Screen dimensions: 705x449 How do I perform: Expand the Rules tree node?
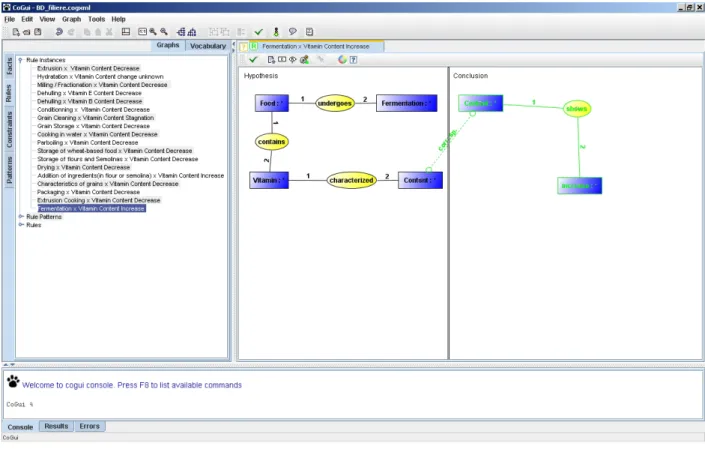21,225
